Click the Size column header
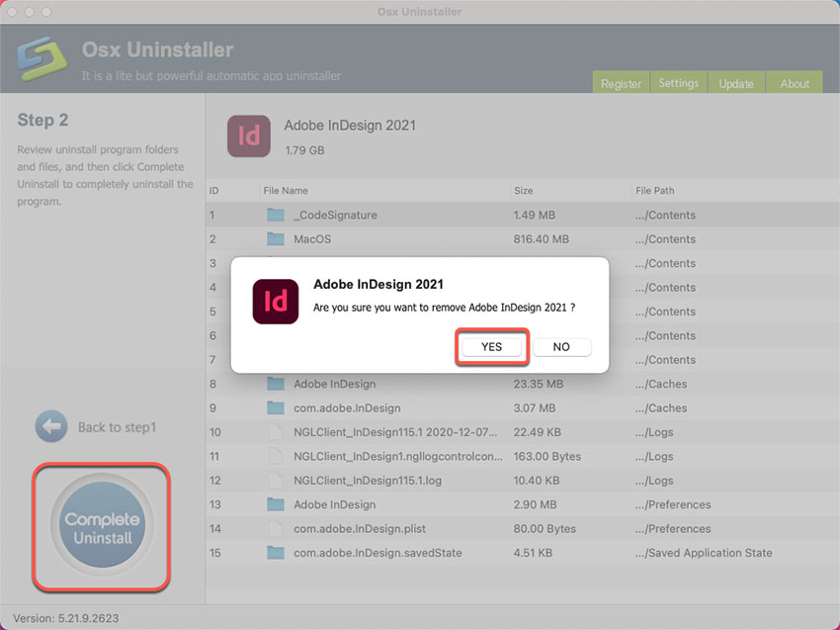The width and height of the screenshot is (840, 630). tap(523, 190)
